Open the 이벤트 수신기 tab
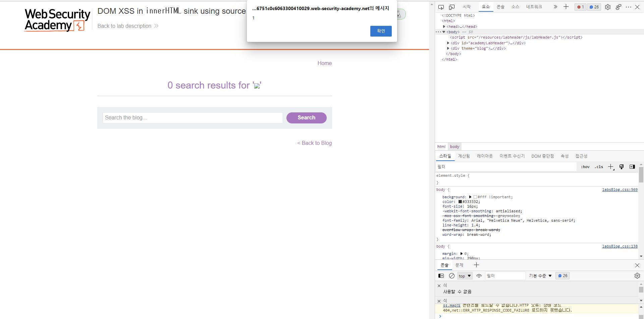The width and height of the screenshot is (644, 319). point(512,156)
